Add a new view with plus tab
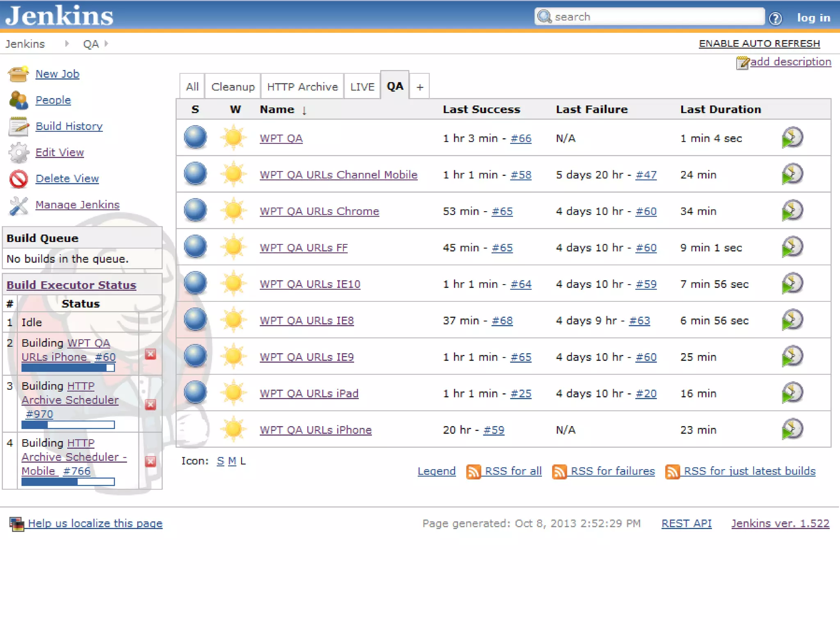This screenshot has width=840, height=630. pos(420,87)
